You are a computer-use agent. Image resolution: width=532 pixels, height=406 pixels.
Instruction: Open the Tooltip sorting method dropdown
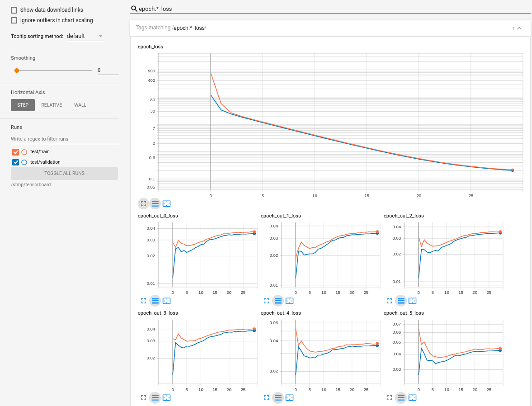(x=85, y=36)
